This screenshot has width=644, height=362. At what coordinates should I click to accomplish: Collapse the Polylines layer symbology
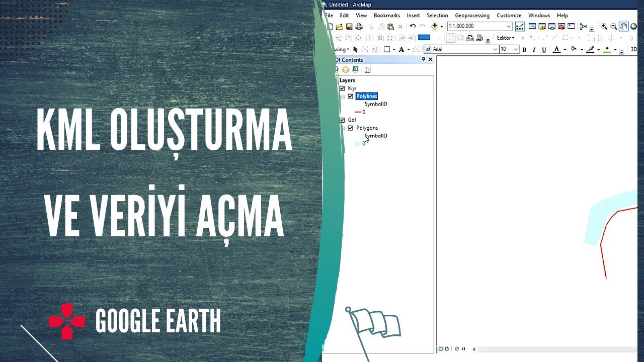pyautogui.click(x=343, y=97)
